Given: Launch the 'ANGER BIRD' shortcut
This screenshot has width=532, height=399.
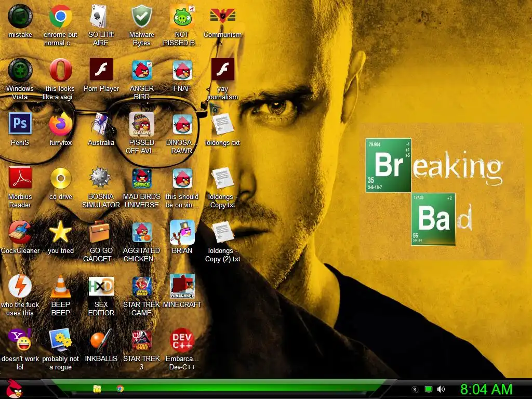Looking at the screenshot, I should (x=141, y=70).
